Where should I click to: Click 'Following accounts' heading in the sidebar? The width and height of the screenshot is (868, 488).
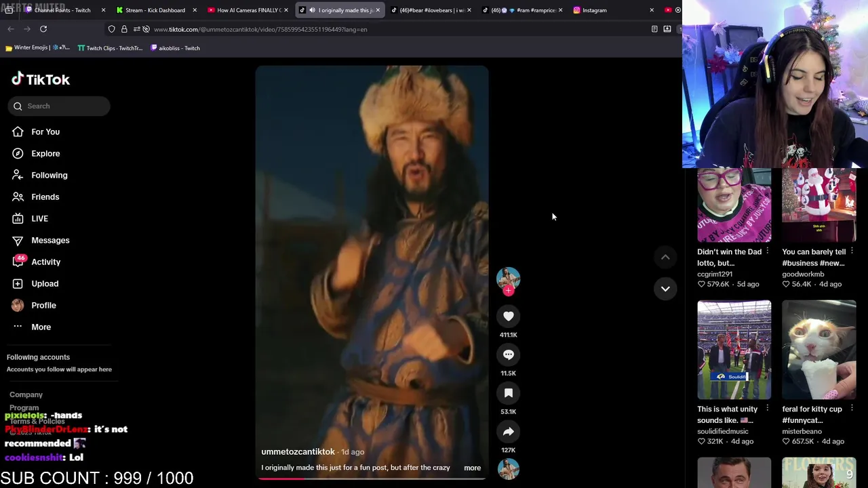tap(38, 357)
